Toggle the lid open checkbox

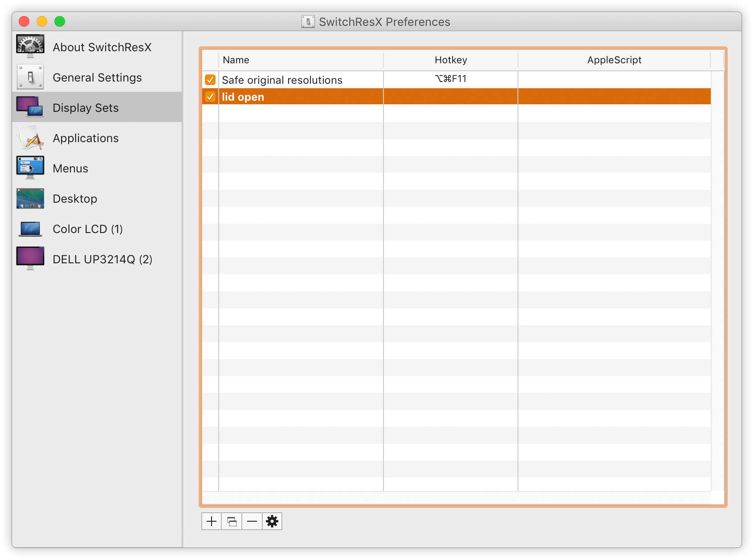210,97
